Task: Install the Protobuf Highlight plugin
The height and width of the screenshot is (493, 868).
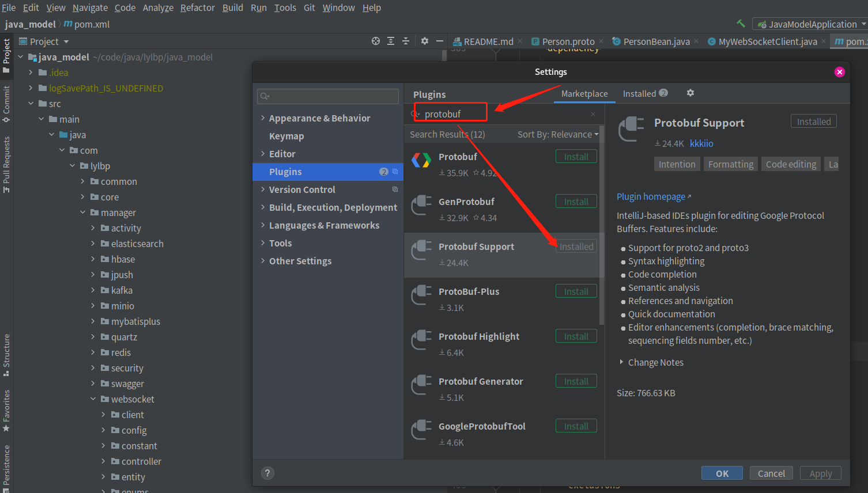Action: tap(576, 336)
